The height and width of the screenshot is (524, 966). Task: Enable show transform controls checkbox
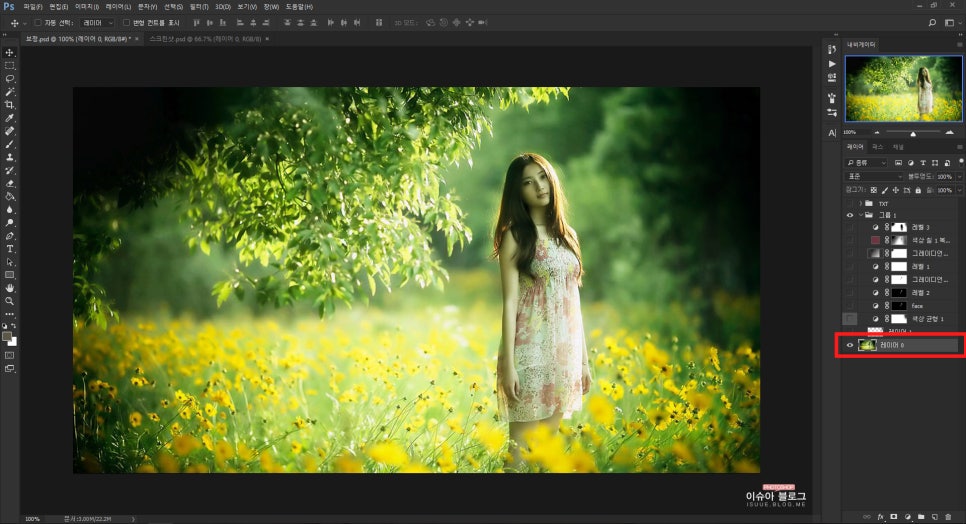[126, 23]
